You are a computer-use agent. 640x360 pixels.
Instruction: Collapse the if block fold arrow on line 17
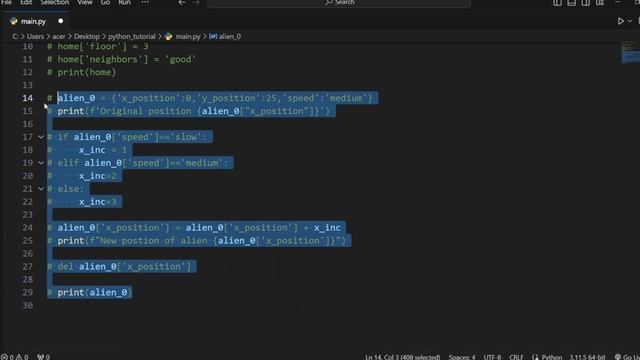(41, 137)
